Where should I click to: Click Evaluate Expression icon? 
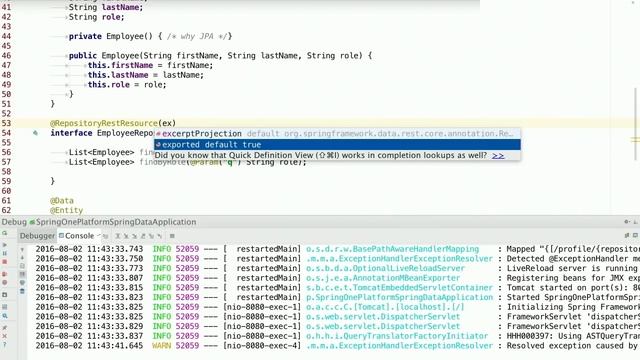tap(172, 236)
